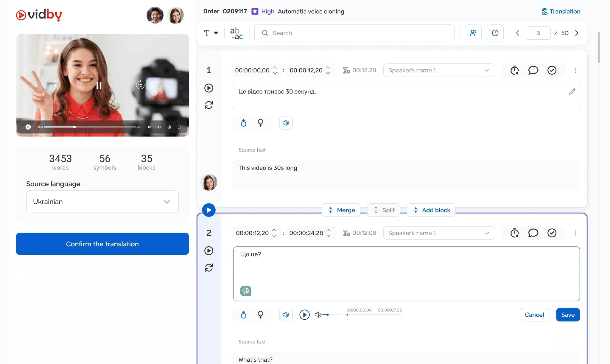Screen dimensions: 610x364
Task: Click block 1 speaker volume icon
Action: (286, 123)
